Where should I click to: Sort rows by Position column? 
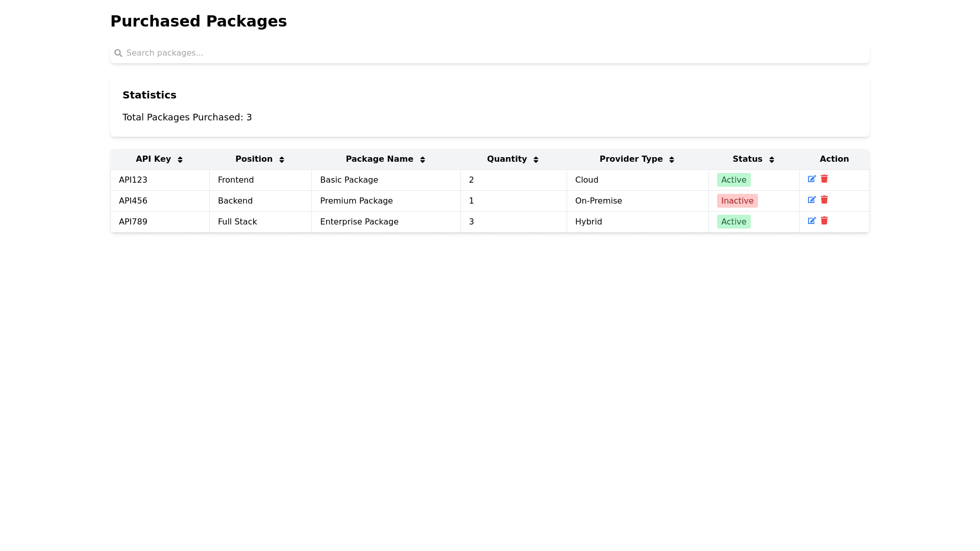pos(282,159)
